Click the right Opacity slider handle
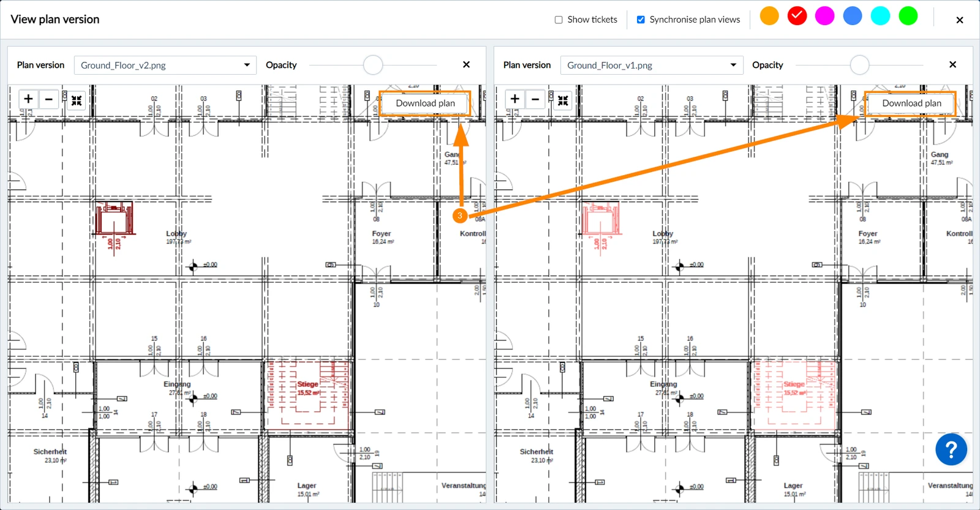 coord(859,65)
